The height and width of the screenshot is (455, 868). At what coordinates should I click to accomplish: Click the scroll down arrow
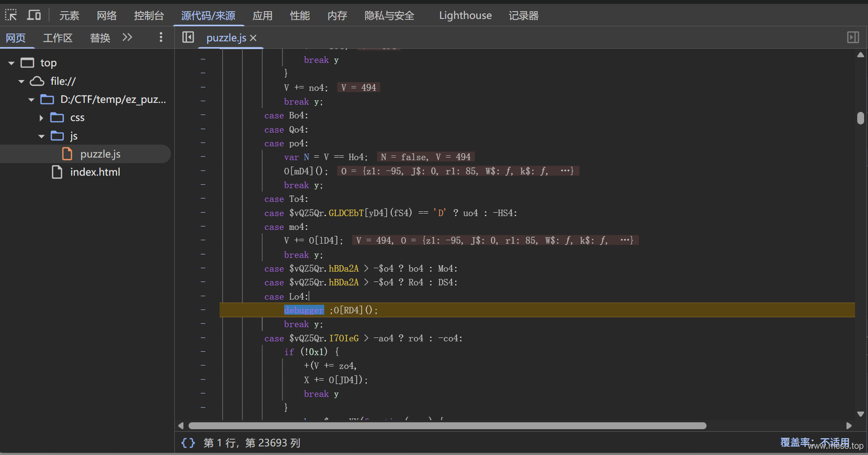(x=860, y=414)
